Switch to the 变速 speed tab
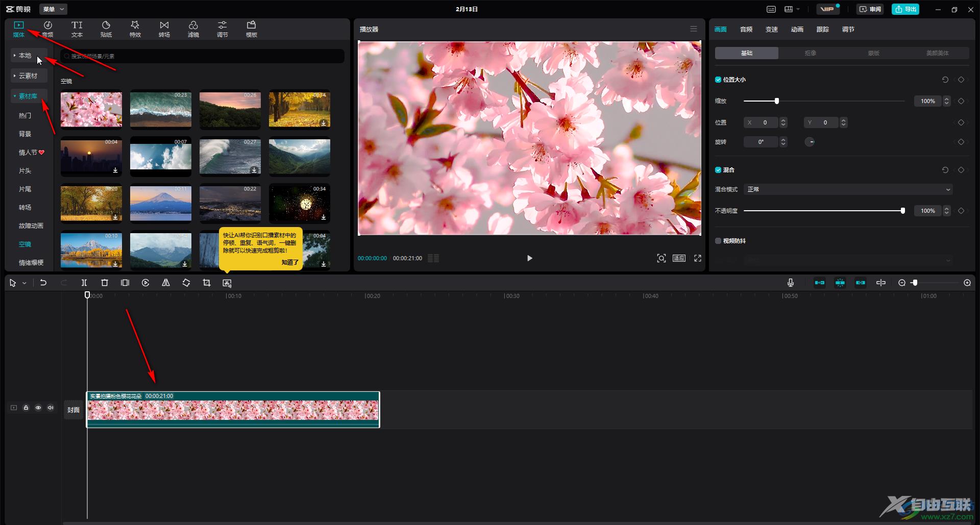980x525 pixels. pos(772,30)
